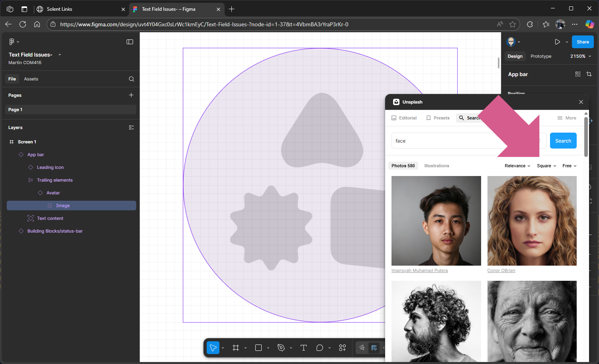The width and height of the screenshot is (599, 364).
Task: Click the search icon in the File panel
Action: (x=131, y=79)
